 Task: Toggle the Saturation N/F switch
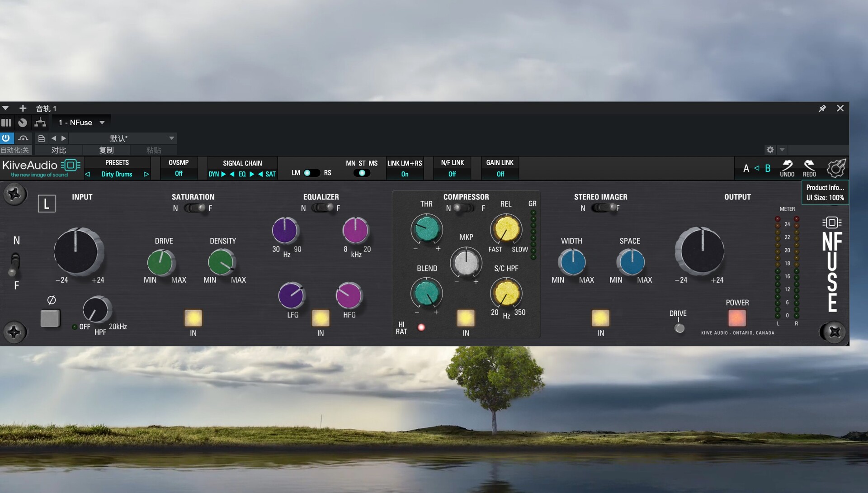coord(194,208)
